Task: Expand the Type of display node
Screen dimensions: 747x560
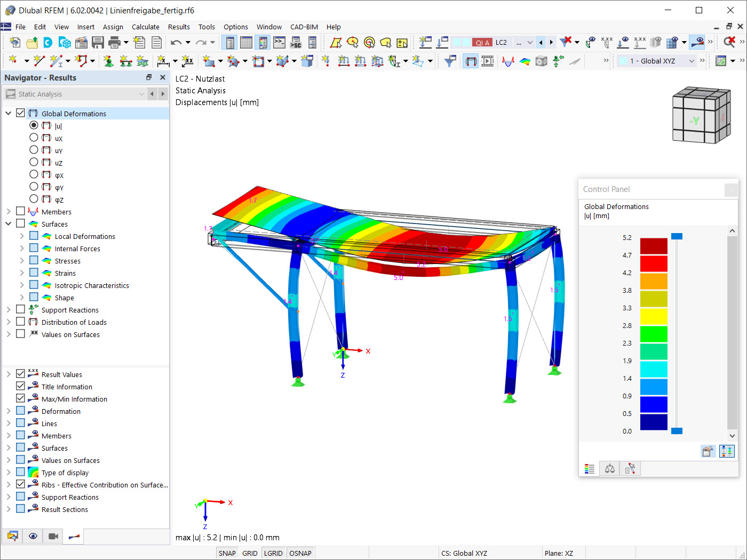Action: 8,472
